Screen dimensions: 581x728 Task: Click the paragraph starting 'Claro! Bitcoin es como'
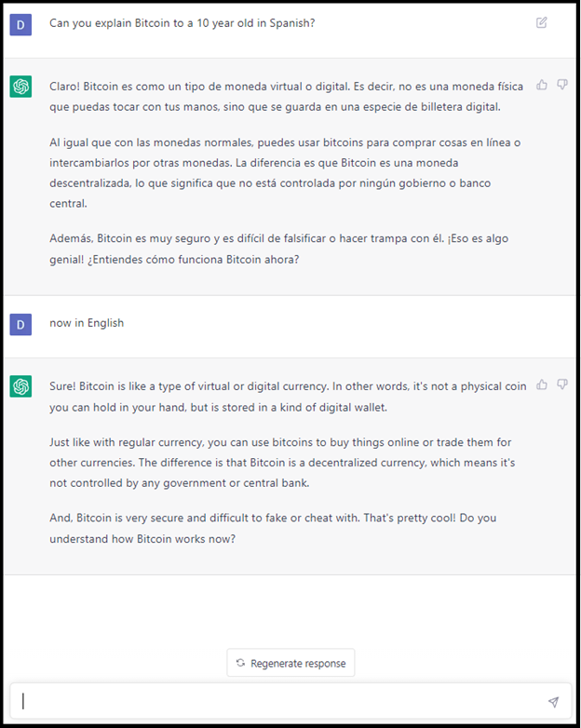287,97
